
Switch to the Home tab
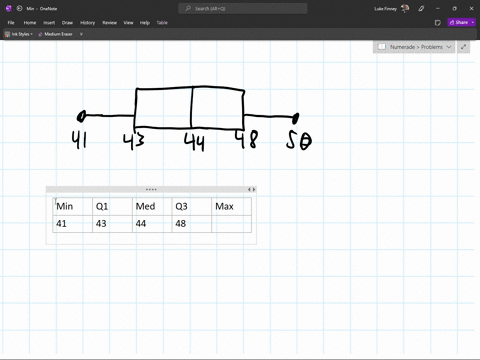pyautogui.click(x=30, y=23)
